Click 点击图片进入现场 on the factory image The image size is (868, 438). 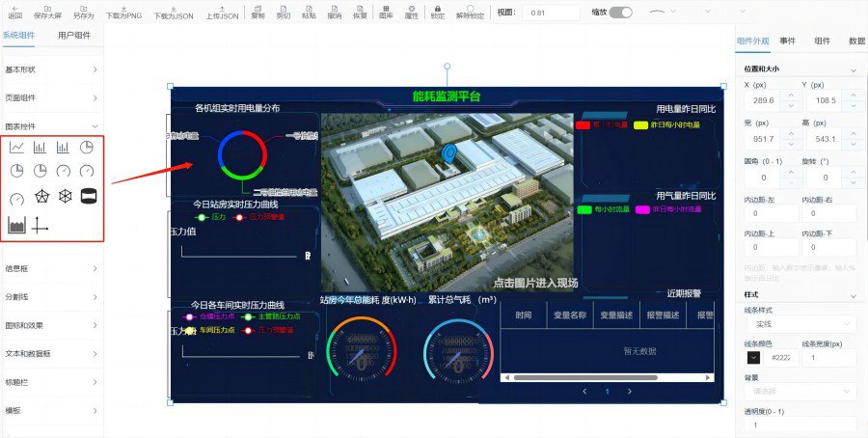coord(535,283)
